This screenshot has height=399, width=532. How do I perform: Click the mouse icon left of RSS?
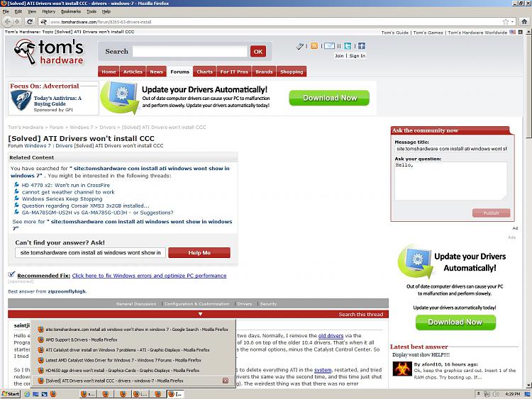(x=299, y=46)
